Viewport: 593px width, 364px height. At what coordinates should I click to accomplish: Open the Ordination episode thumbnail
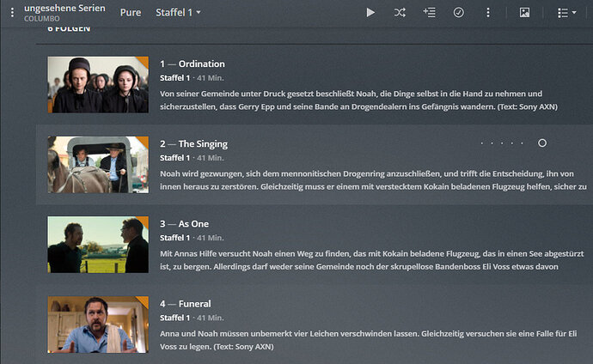98,85
